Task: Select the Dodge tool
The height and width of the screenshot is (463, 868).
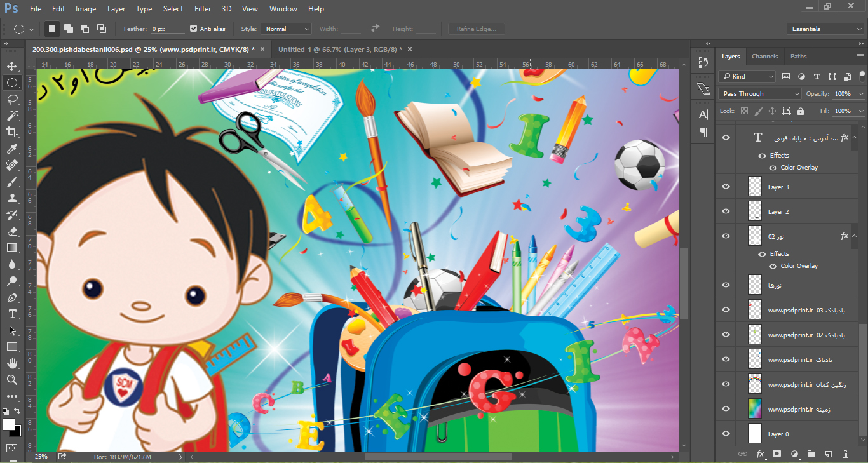Action: (x=11, y=281)
